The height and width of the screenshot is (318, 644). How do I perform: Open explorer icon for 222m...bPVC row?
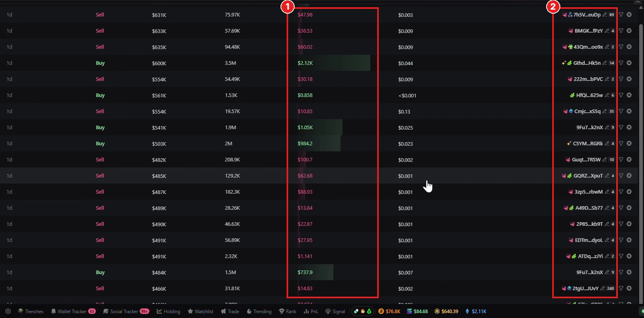pos(629,79)
